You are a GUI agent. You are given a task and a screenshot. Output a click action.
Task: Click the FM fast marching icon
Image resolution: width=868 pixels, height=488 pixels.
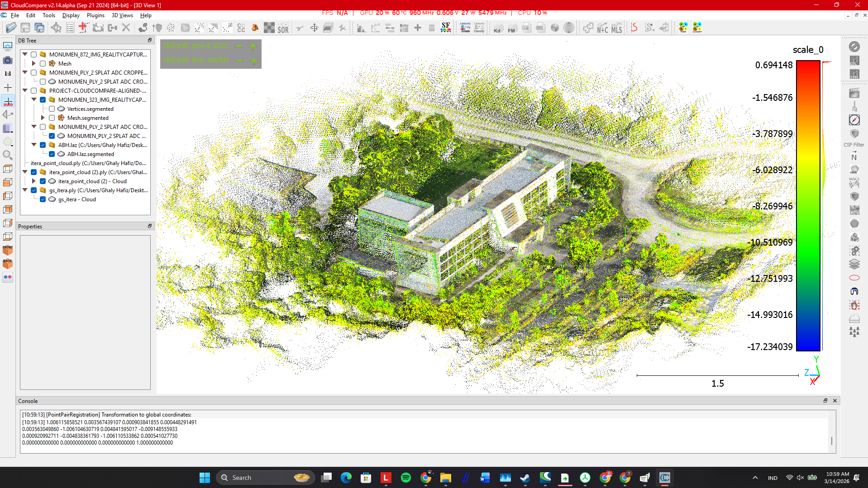point(511,28)
